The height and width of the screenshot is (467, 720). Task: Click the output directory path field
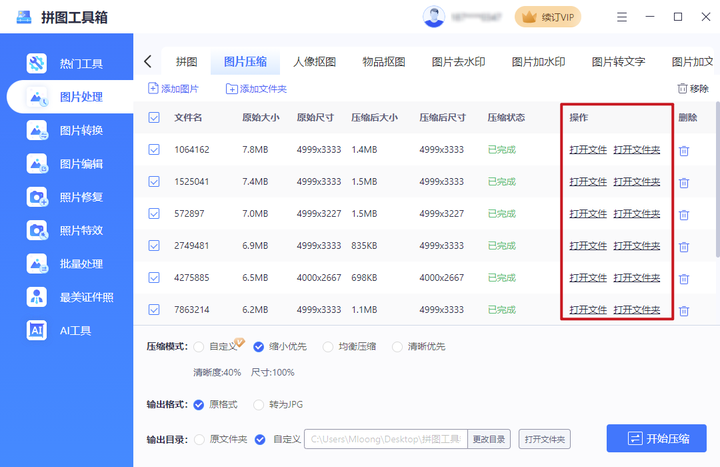386,439
